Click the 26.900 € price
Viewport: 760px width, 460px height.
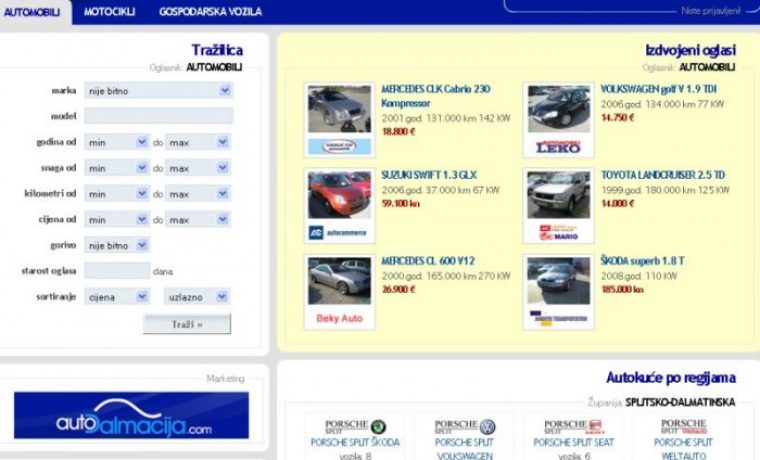(398, 289)
